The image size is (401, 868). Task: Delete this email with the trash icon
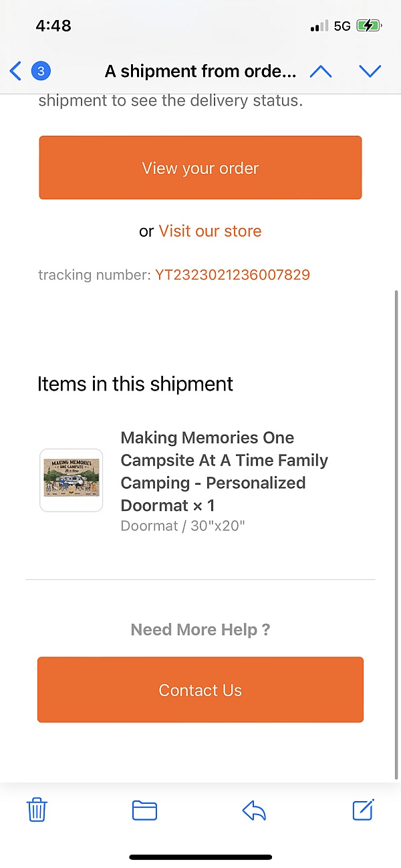(36, 810)
